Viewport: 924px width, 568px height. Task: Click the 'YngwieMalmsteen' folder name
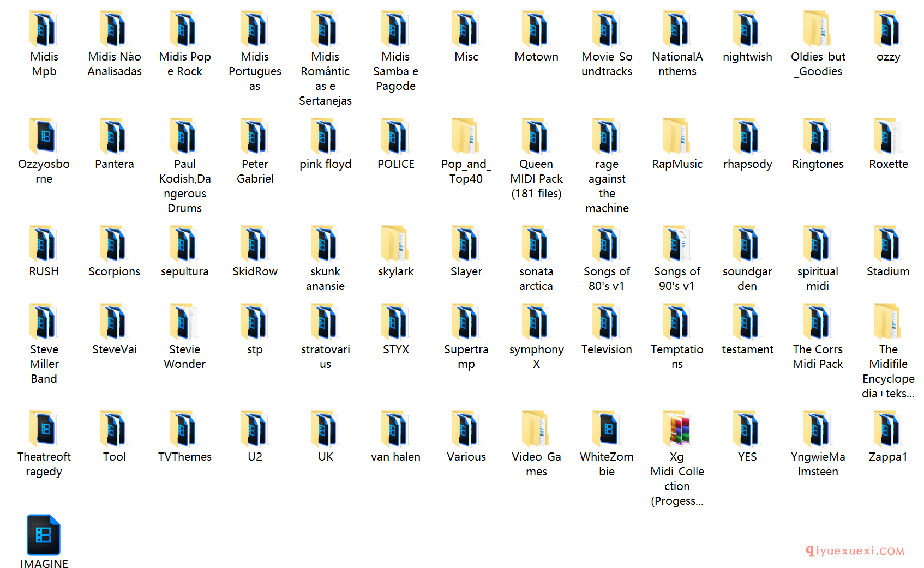tap(818, 464)
